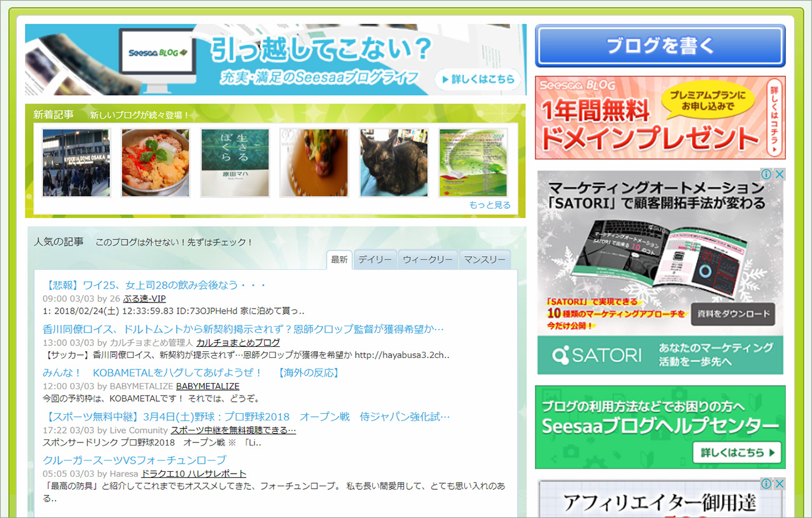Click the vertical 詳しくはコチラ tab on domain banner
Screen dimensions: 812x518
pos(775,117)
